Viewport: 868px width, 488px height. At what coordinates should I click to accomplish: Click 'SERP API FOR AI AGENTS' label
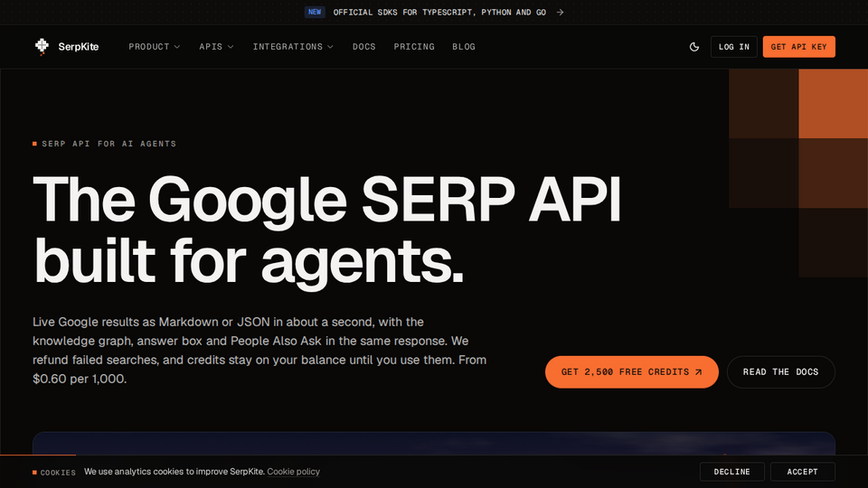coord(109,144)
